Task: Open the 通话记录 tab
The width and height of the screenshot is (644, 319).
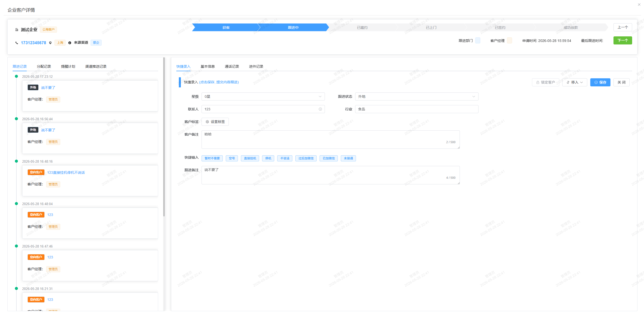Action: pyautogui.click(x=232, y=66)
